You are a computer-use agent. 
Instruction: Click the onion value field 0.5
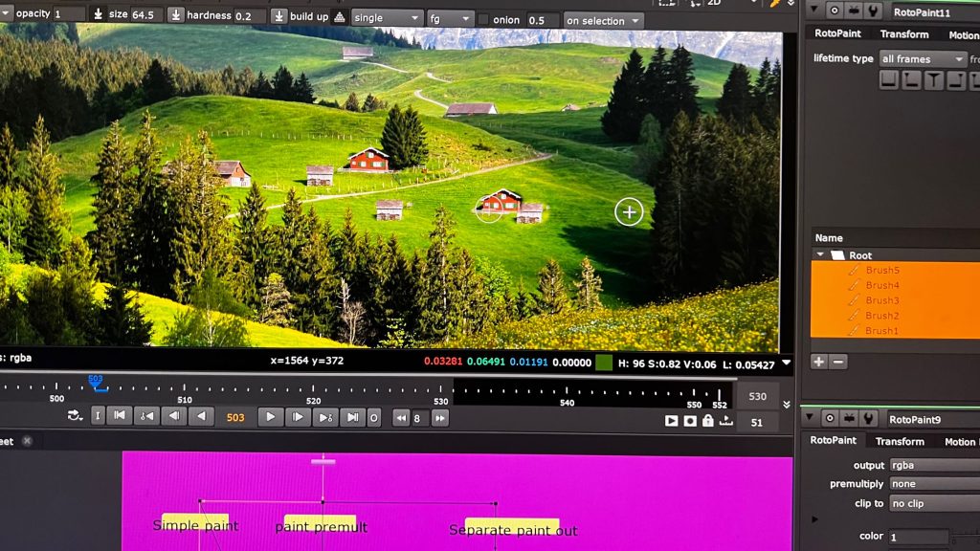coord(542,20)
